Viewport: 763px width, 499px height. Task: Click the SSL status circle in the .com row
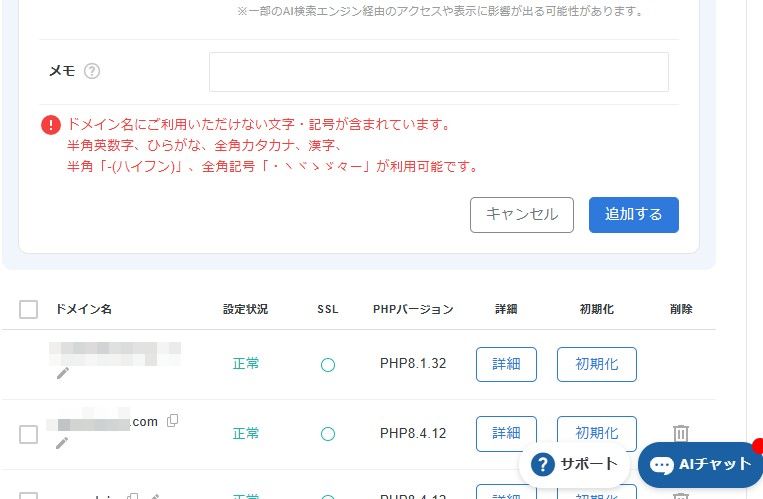click(x=327, y=434)
